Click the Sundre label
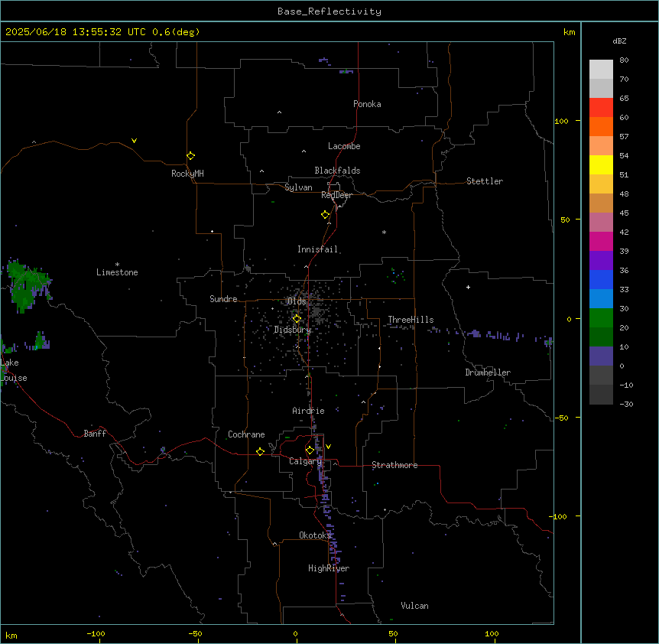 [223, 299]
